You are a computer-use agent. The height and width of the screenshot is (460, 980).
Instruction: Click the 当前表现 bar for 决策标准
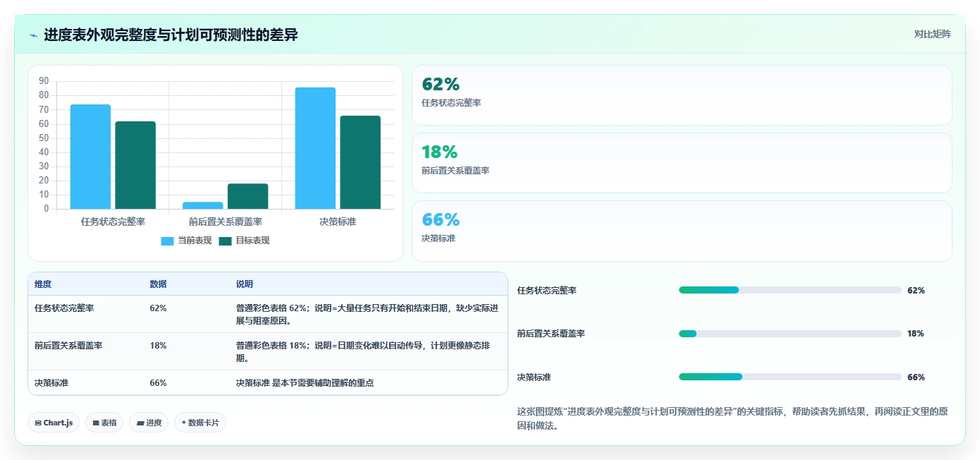pyautogui.click(x=315, y=148)
